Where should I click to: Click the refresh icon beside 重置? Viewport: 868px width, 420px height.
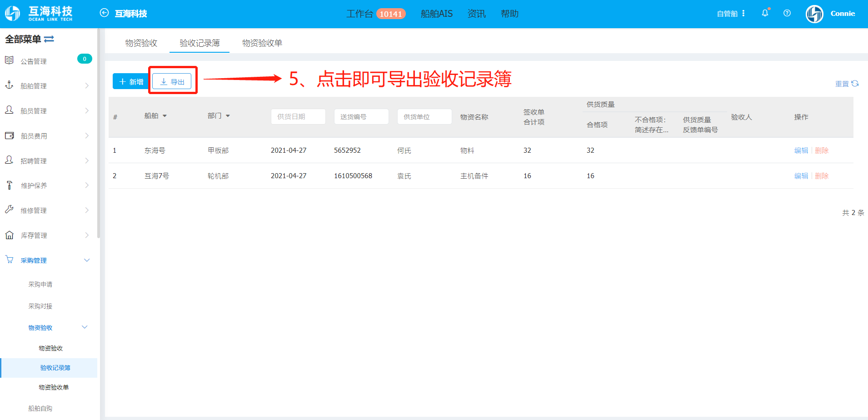(855, 84)
